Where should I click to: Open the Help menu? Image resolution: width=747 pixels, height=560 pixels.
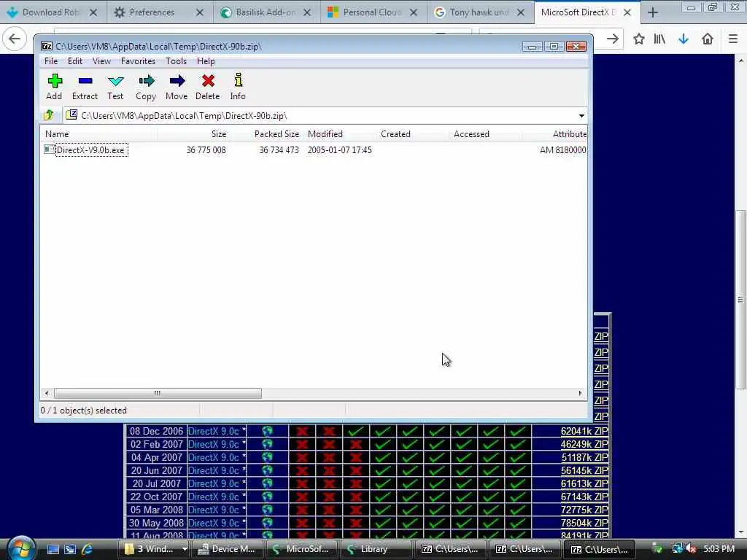206,61
